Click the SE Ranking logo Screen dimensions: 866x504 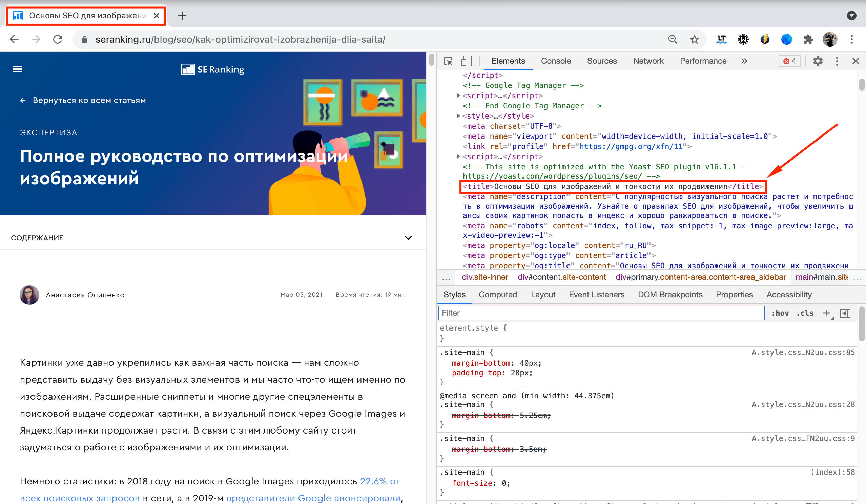point(213,69)
